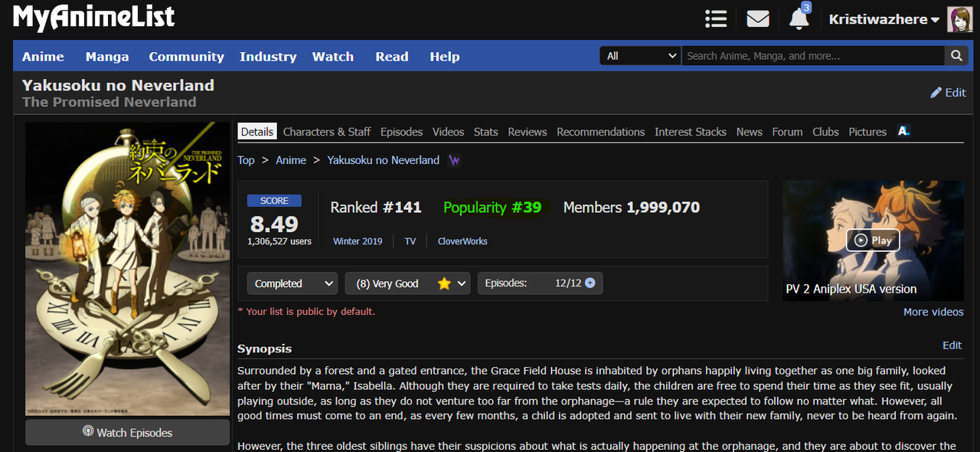Switch to the Interest Stacks tab
The height and width of the screenshot is (452, 980).
(x=691, y=132)
